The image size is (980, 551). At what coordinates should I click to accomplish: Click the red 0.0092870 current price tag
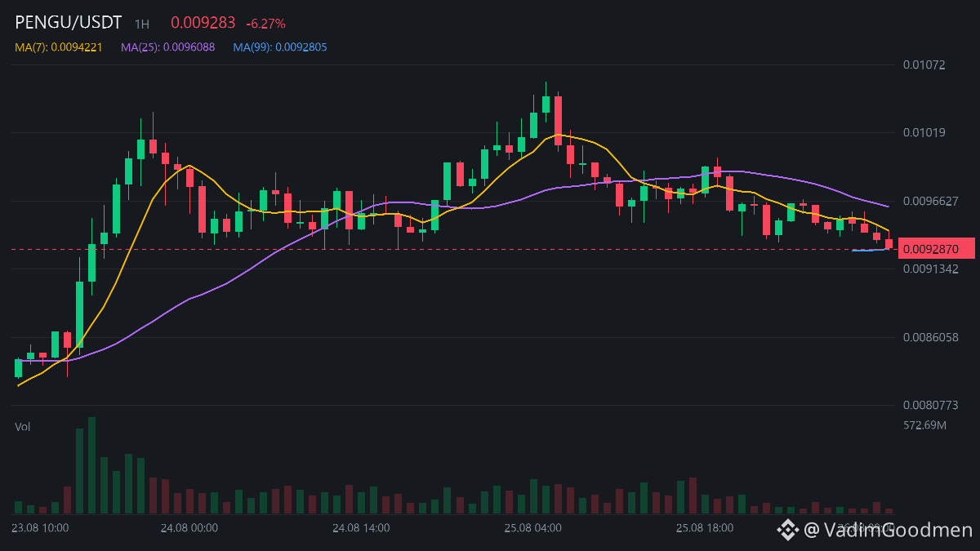click(937, 247)
